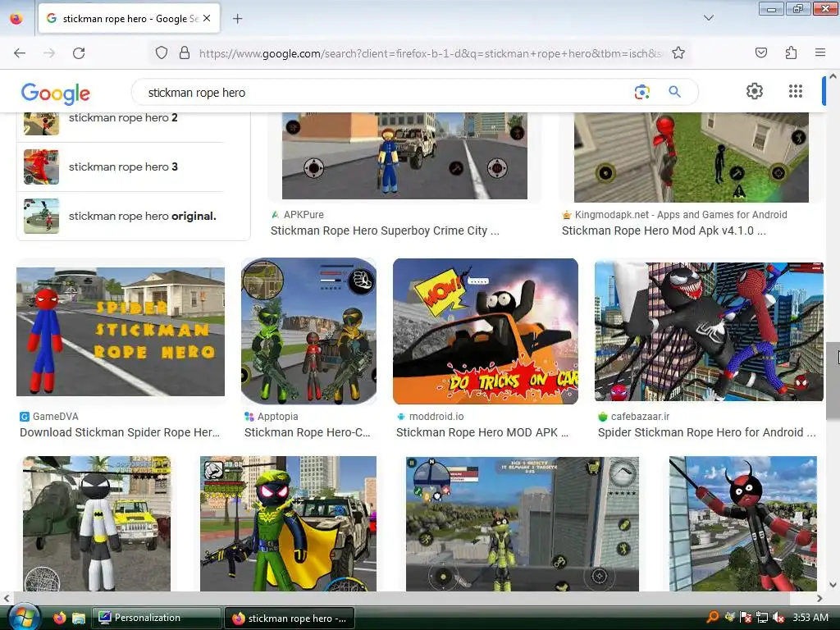The height and width of the screenshot is (630, 840).
Task: Click the horizontal scrollbar right arrow
Action: (x=819, y=598)
